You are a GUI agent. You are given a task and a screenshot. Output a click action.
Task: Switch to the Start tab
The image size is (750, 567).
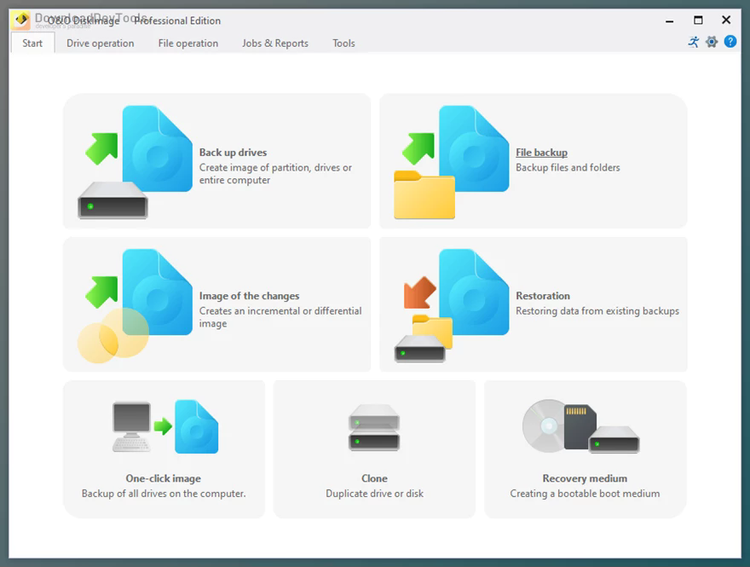click(x=32, y=43)
